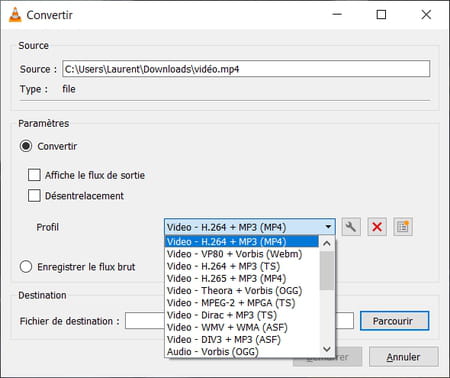Toggle the Désentrelacement checkbox
Image resolution: width=450 pixels, height=378 pixels.
coord(34,196)
